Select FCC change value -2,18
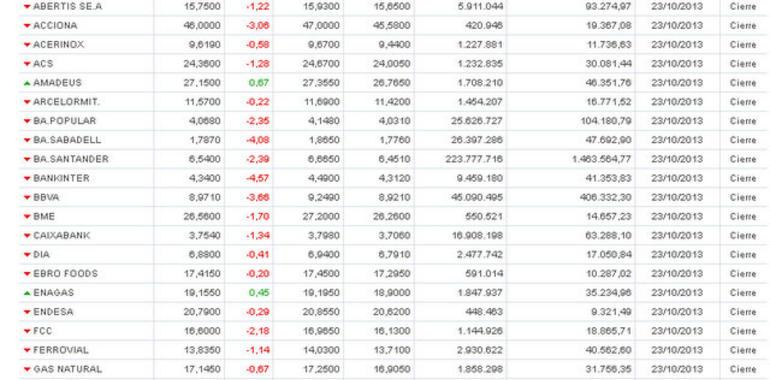 click(257, 331)
